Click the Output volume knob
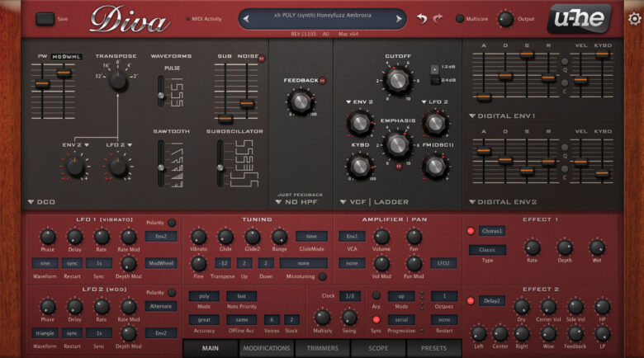 [505, 19]
